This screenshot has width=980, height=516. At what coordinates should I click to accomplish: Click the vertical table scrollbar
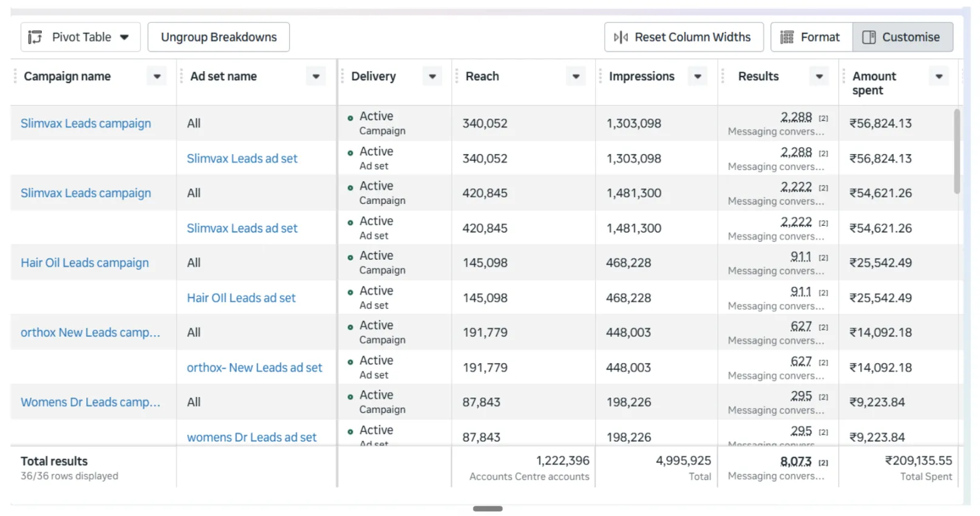[957, 151]
